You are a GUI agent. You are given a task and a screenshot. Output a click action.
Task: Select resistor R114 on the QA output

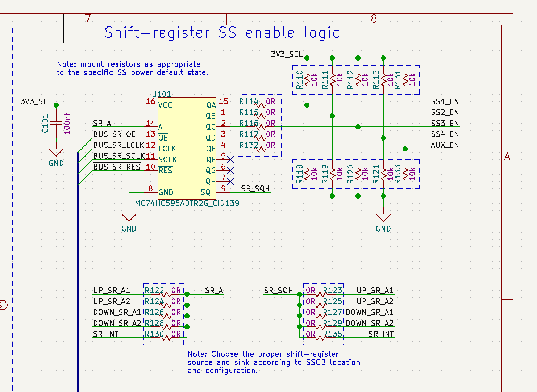[x=260, y=105]
